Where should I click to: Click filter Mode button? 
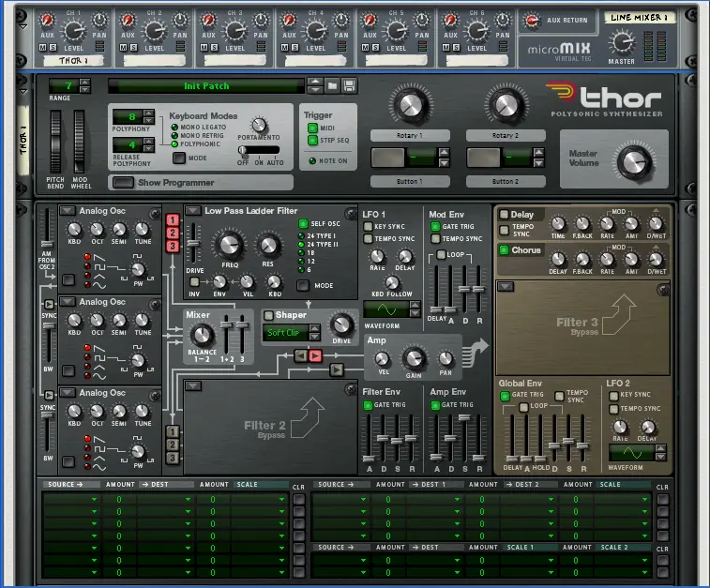[x=303, y=286]
